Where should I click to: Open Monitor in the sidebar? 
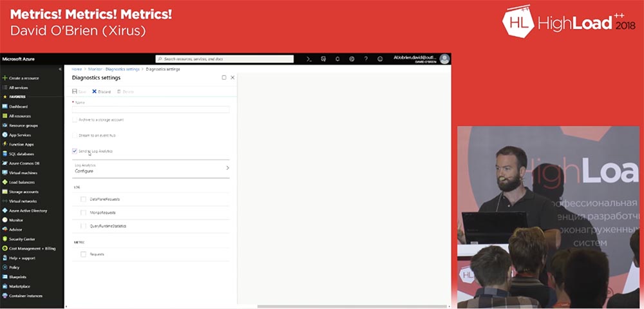pyautogui.click(x=15, y=220)
